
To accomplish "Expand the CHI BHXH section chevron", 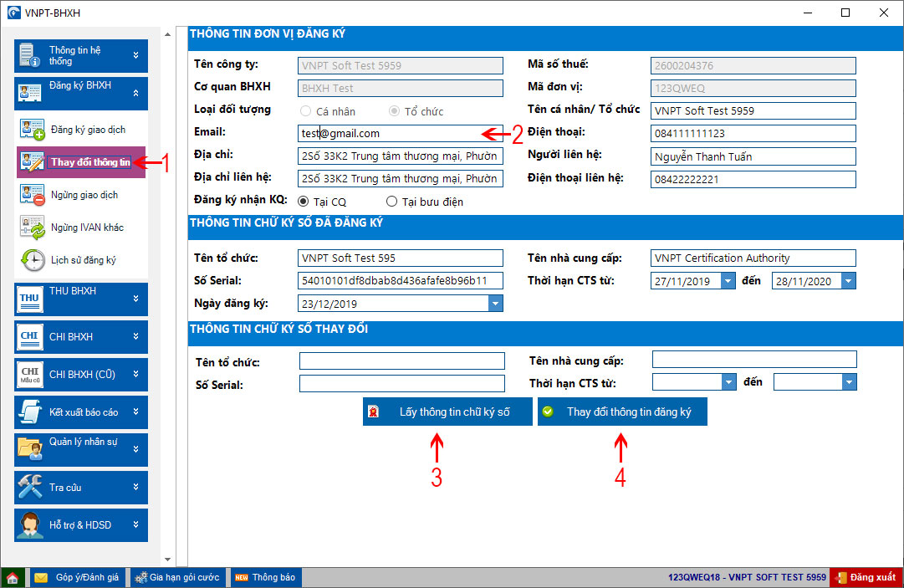I will [136, 336].
